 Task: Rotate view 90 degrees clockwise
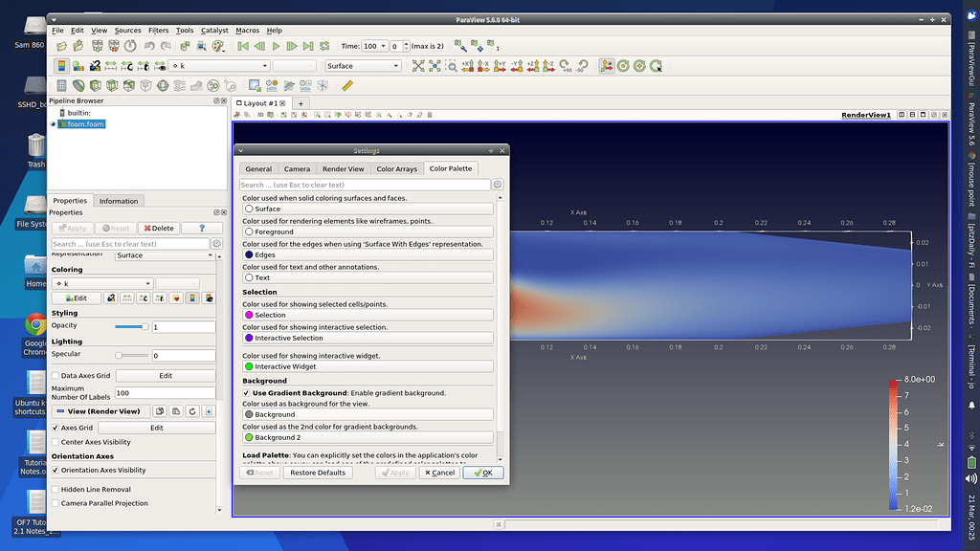pos(565,66)
